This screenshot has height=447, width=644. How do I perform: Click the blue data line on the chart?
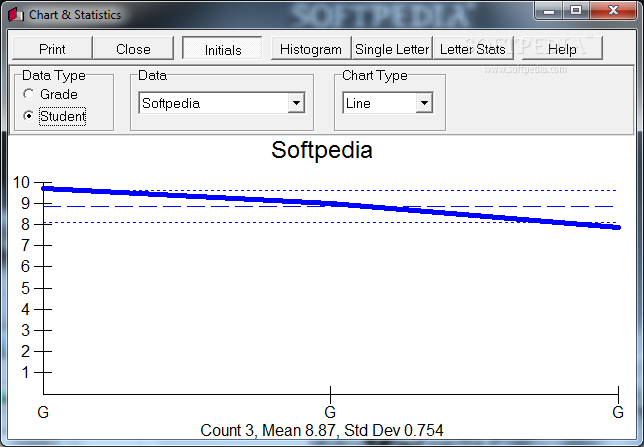pyautogui.click(x=331, y=204)
